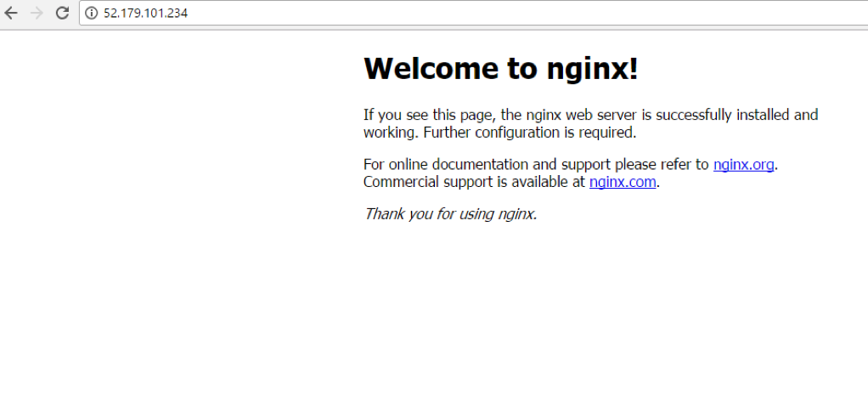868x419 pixels.
Task: Go back using the browser back arrow
Action: click(11, 13)
